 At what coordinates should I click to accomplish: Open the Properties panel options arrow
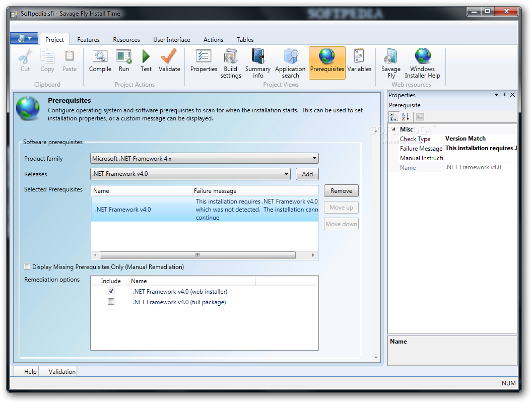496,95
